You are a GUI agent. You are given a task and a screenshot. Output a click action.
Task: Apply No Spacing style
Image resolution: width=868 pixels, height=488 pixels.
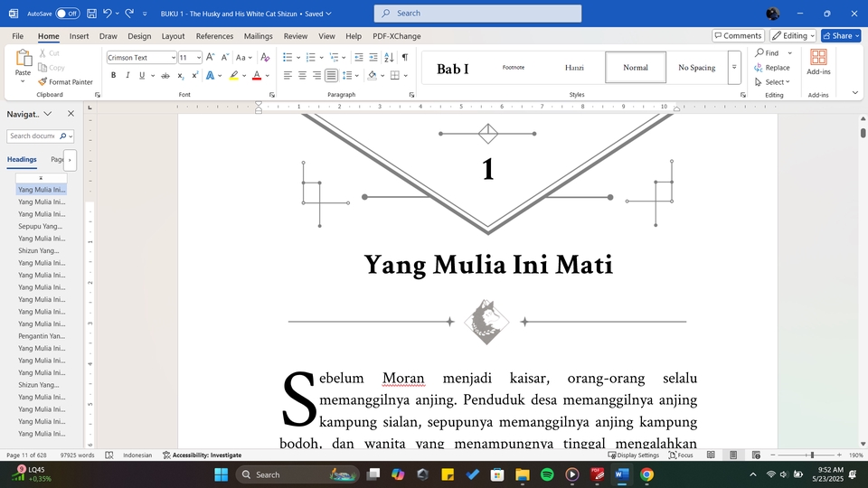tap(696, 68)
